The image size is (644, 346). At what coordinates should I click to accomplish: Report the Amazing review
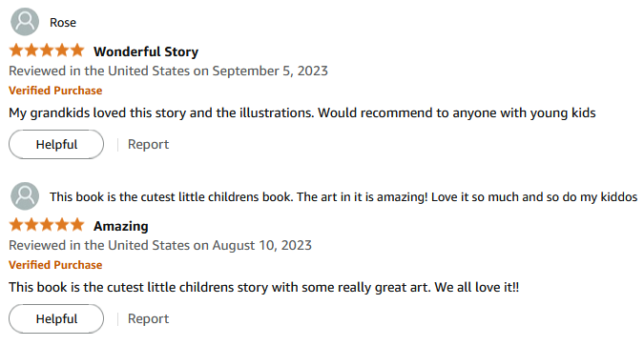tap(148, 319)
